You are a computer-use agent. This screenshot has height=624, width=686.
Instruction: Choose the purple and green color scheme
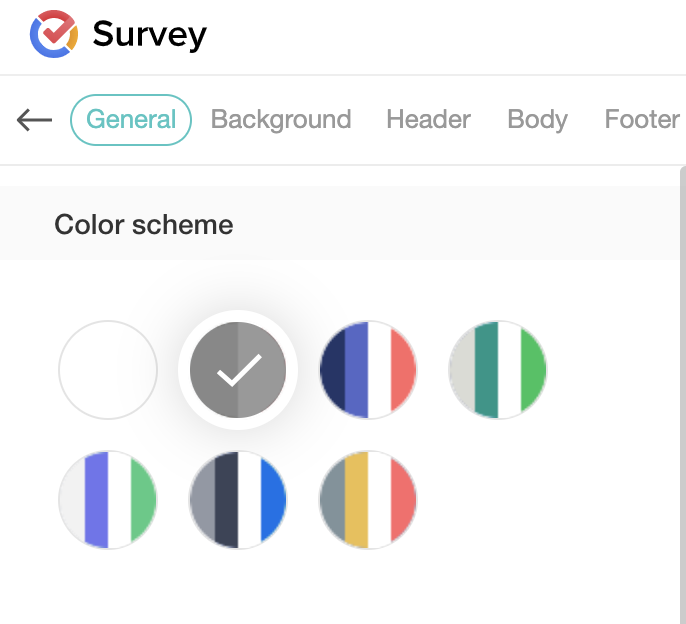point(108,499)
